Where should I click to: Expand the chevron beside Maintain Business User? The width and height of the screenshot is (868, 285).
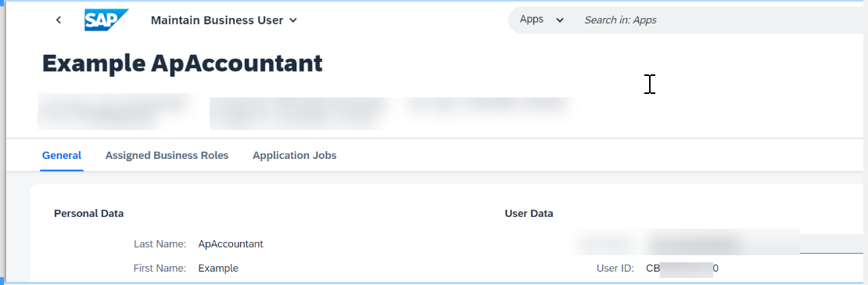[293, 20]
